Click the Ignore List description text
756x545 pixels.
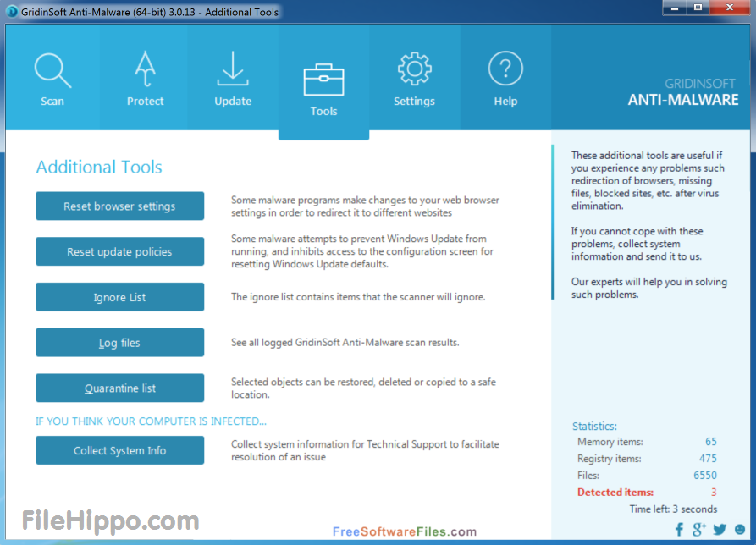[358, 297]
